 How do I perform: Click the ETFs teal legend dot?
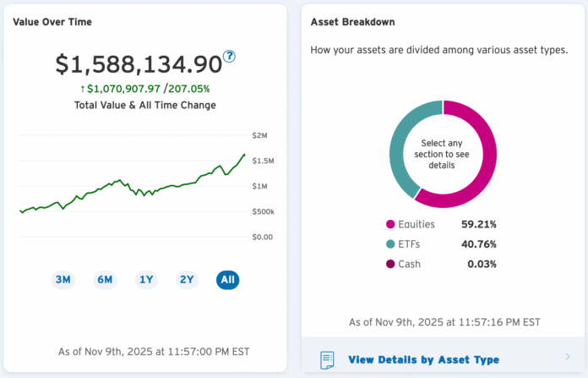[x=390, y=244]
